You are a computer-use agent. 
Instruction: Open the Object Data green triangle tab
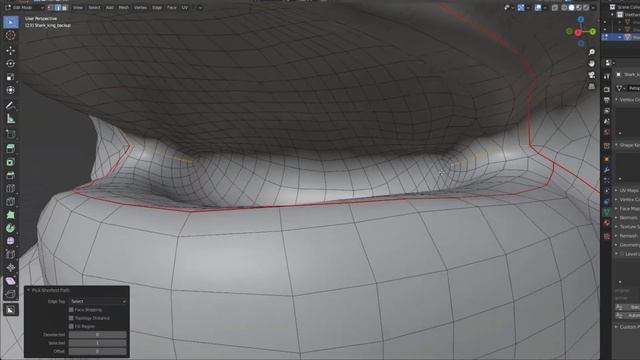(607, 212)
